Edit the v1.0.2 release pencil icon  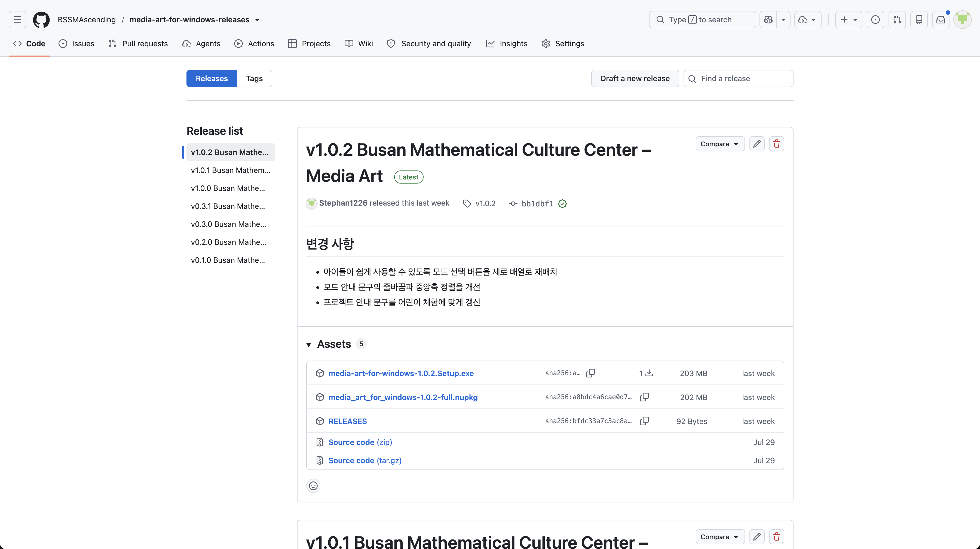click(x=757, y=144)
